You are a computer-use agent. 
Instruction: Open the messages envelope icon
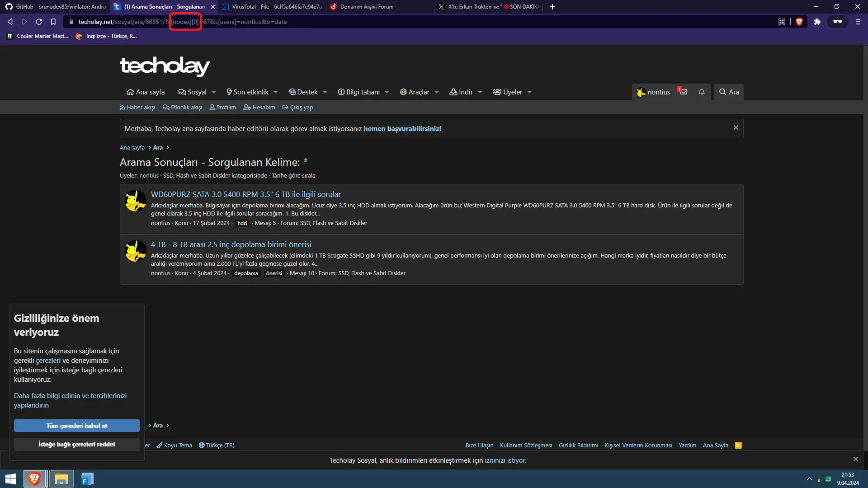point(683,92)
